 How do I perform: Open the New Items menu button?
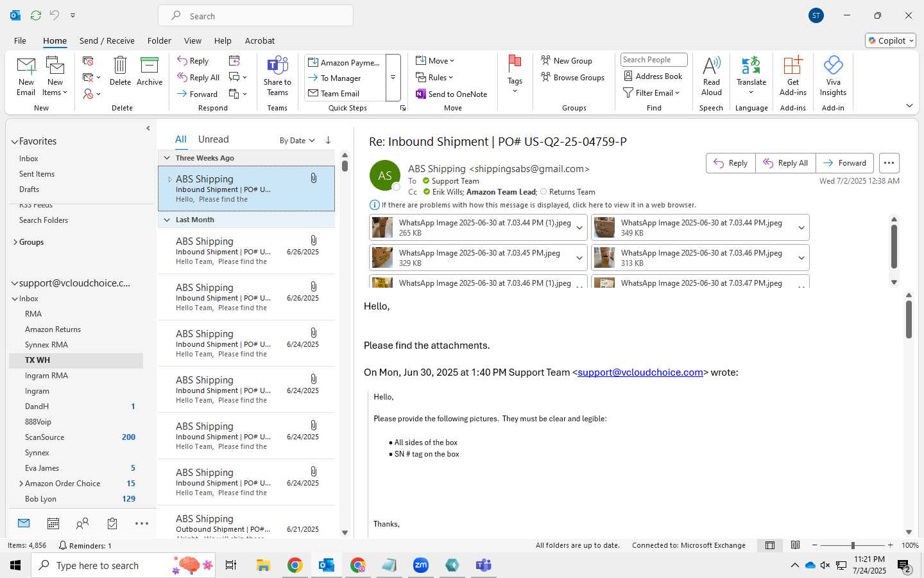pos(55,76)
